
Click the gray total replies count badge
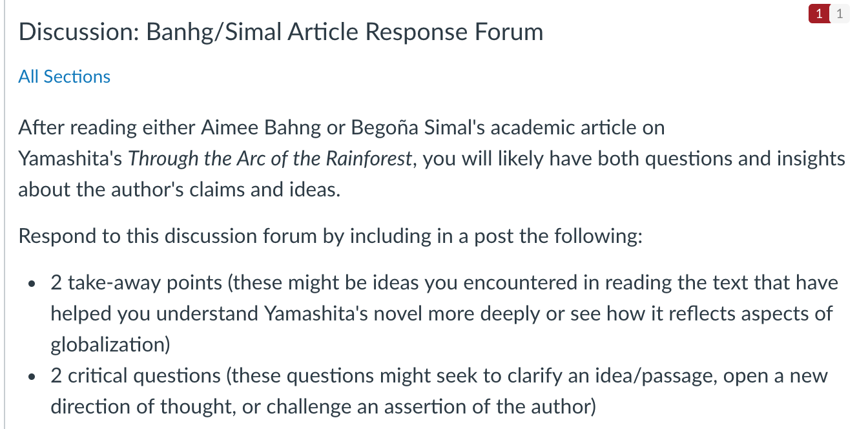point(839,14)
